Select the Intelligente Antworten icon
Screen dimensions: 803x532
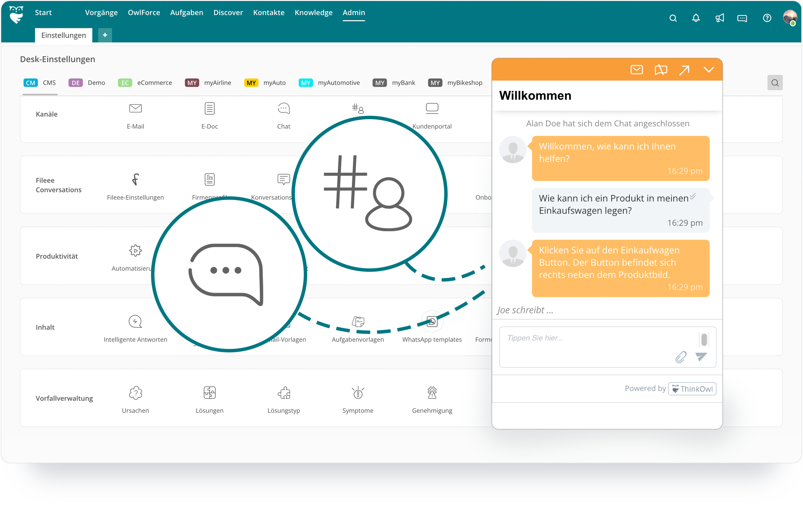tap(135, 321)
